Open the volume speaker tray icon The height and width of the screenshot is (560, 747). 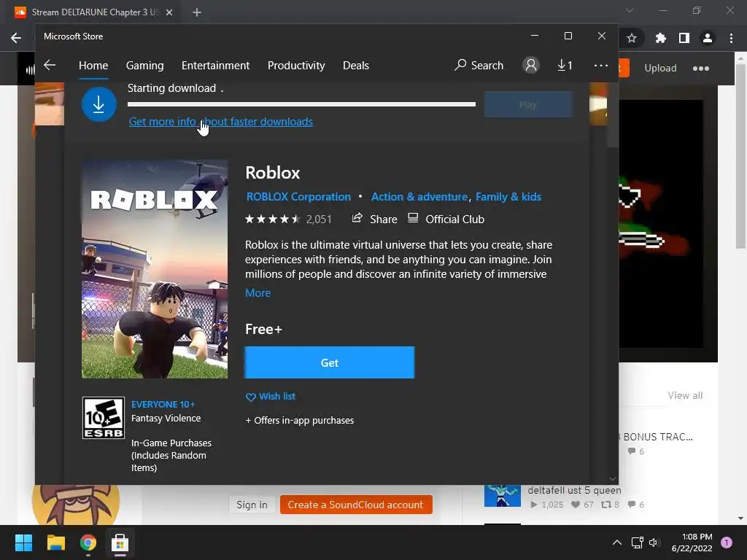point(654,542)
